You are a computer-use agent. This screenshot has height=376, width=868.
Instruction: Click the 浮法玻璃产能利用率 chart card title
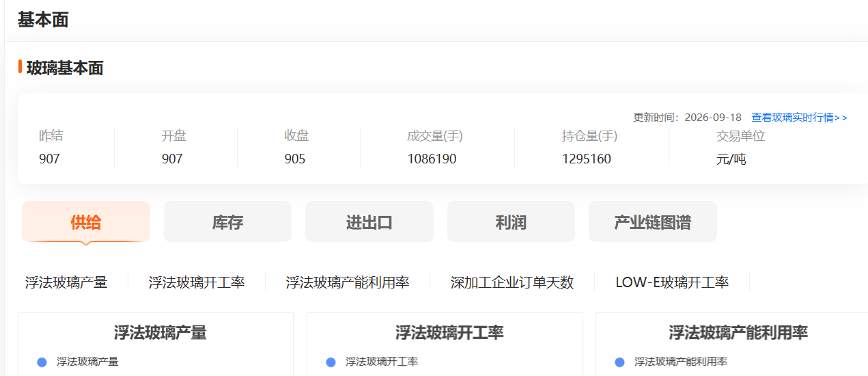coord(738,333)
